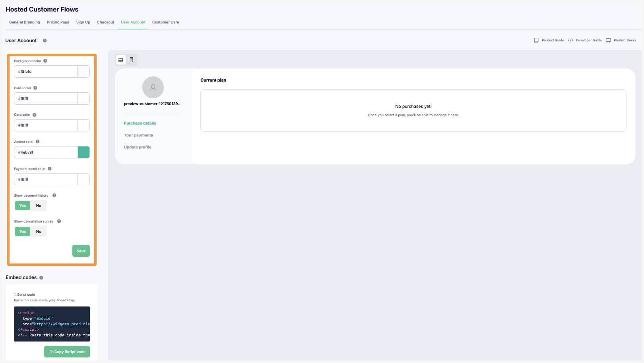Select Update profile in preview sidebar
The image size is (644, 363).
point(138,147)
